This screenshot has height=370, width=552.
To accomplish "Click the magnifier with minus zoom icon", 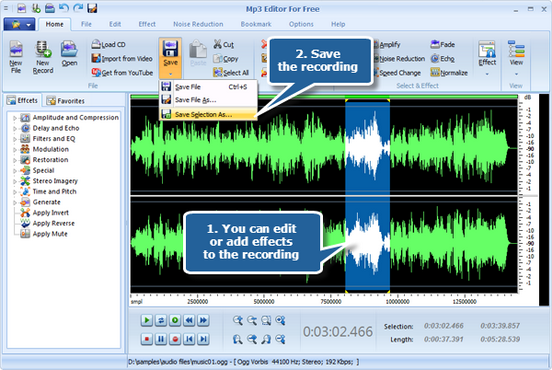I will 252,320.
